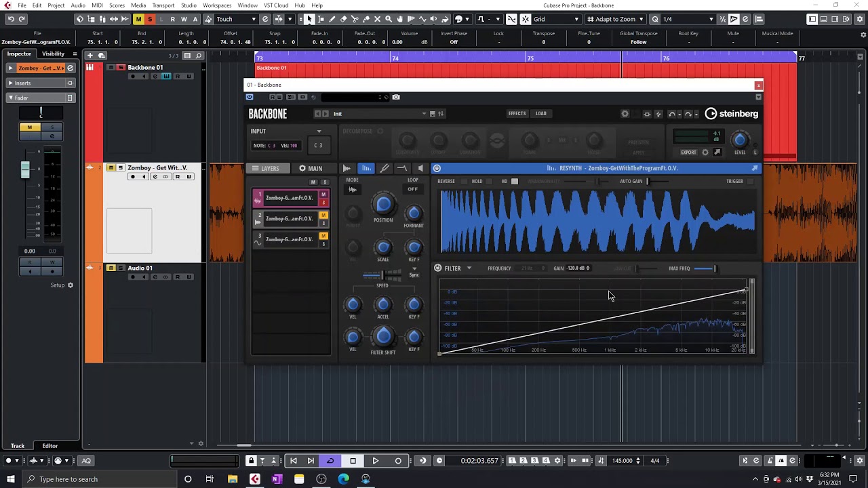This screenshot has height=488, width=868.
Task: Expand the Inserts section in Inspector
Action: coord(41,83)
